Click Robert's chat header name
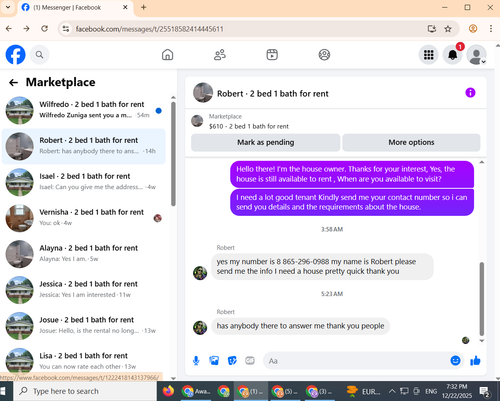Image resolution: width=500 pixels, height=401 pixels. (273, 94)
